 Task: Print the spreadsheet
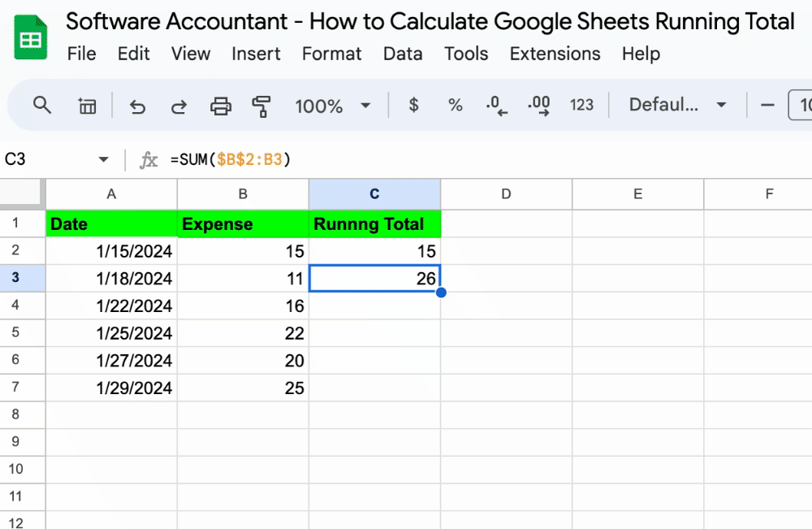[221, 106]
